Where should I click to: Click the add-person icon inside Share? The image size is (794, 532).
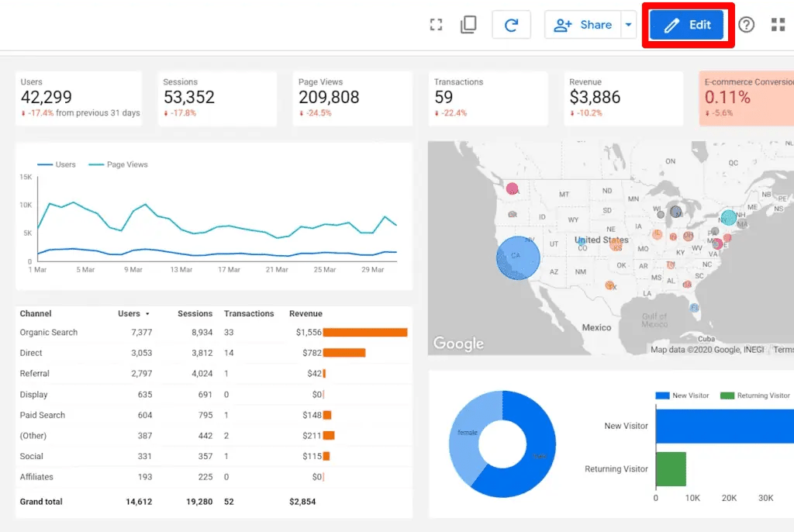pos(563,25)
